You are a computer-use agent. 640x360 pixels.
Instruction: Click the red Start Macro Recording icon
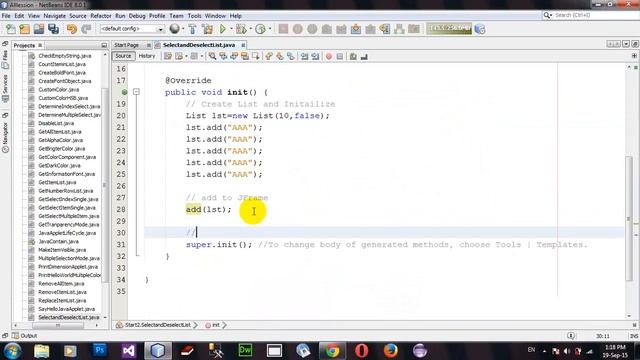point(329,56)
